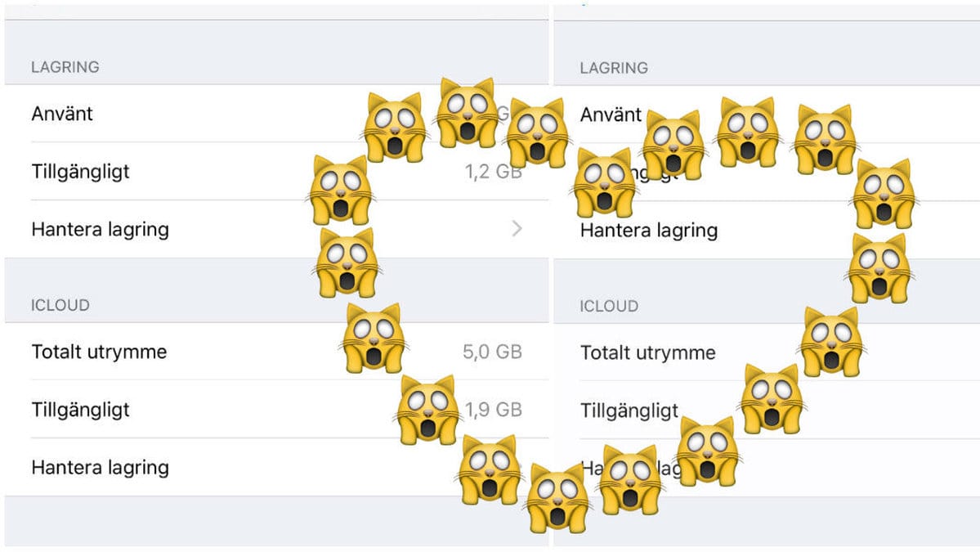980x552 pixels.
Task: Select the Använt row in the left screenshot
Action: [x=276, y=113]
